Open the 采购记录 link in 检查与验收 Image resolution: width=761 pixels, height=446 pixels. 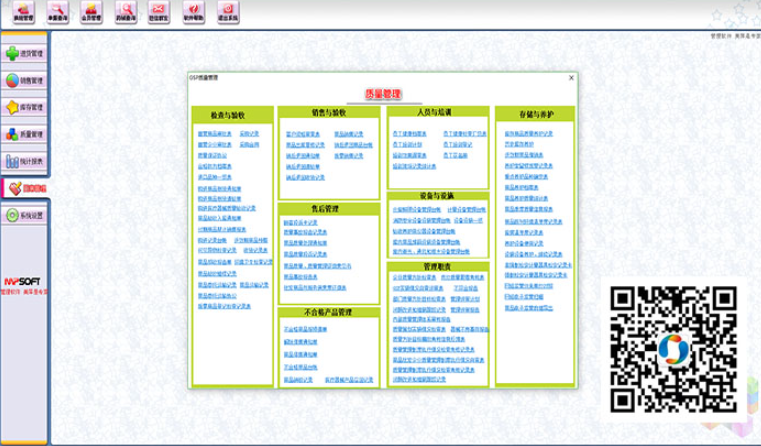tap(249, 133)
